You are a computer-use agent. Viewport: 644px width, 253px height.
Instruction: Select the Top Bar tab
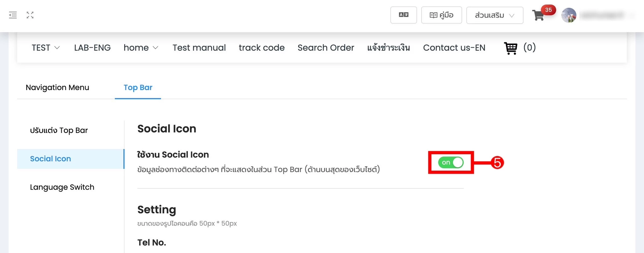tap(138, 87)
